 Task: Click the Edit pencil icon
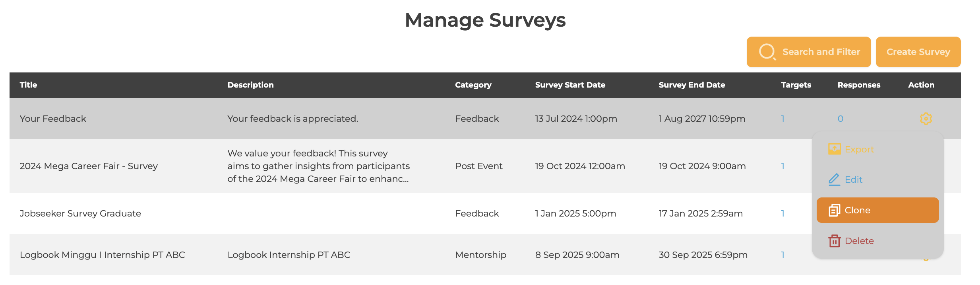[x=834, y=180]
